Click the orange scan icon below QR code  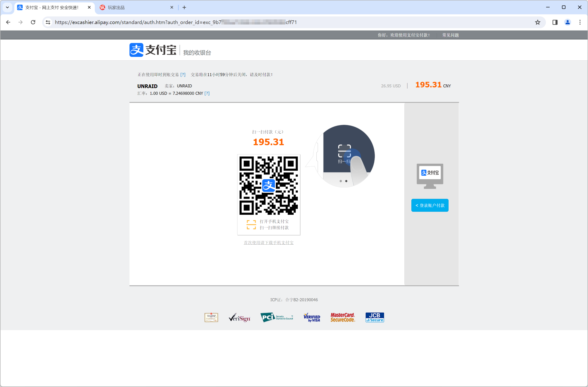[251, 224]
